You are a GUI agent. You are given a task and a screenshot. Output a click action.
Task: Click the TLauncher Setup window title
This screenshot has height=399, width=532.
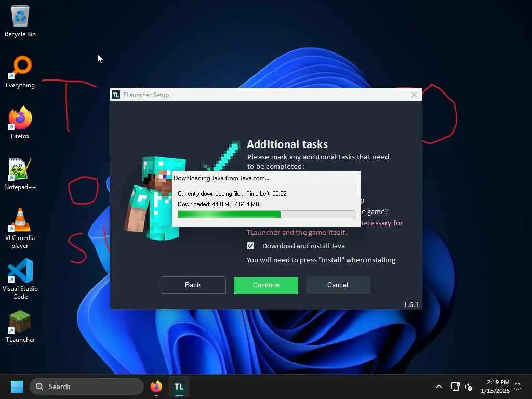click(x=146, y=95)
